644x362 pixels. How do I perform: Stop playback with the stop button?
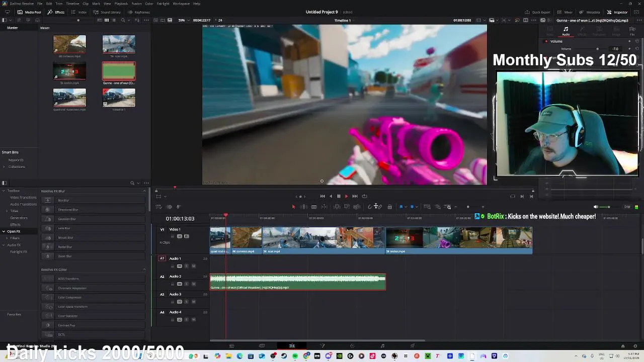click(339, 196)
